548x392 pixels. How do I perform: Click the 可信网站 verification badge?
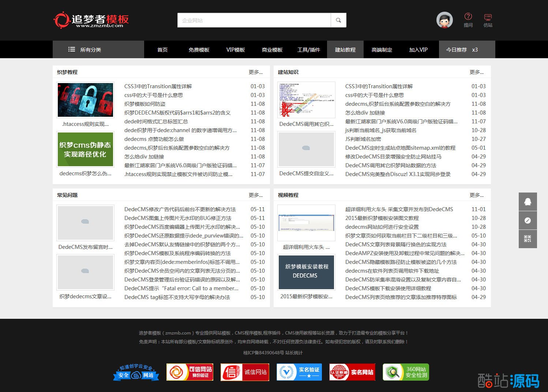click(189, 372)
